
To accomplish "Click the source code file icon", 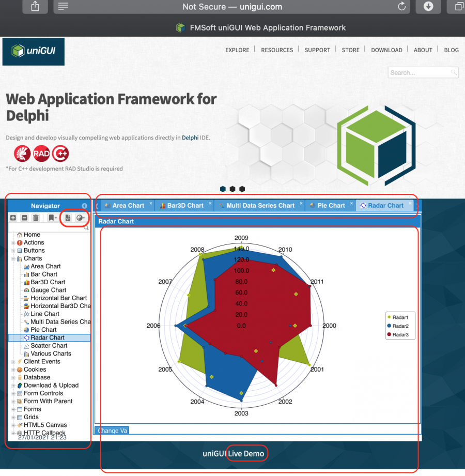I will pyautogui.click(x=68, y=218).
